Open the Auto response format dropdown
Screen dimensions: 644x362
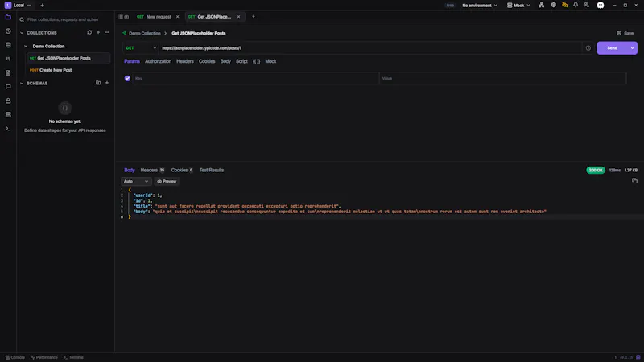click(136, 182)
